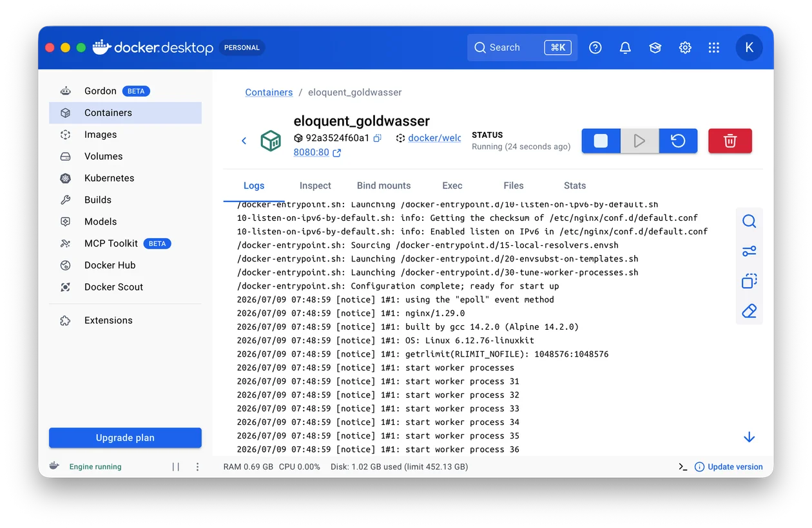Click the CPU 0.00% status
This screenshot has width=812, height=528.
300,467
